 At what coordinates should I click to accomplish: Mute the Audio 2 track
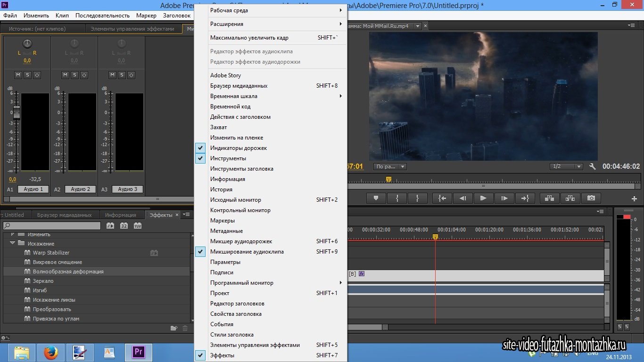(x=65, y=75)
